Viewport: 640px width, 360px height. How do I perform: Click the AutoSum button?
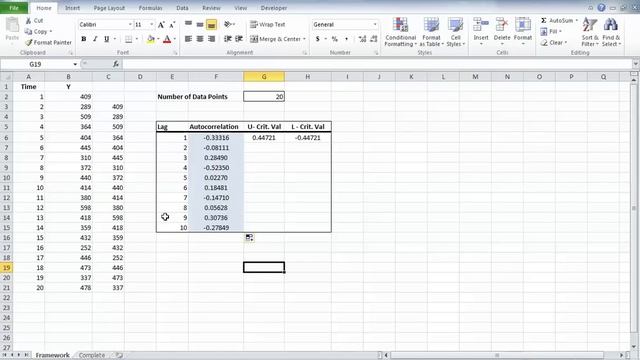tap(557, 20)
